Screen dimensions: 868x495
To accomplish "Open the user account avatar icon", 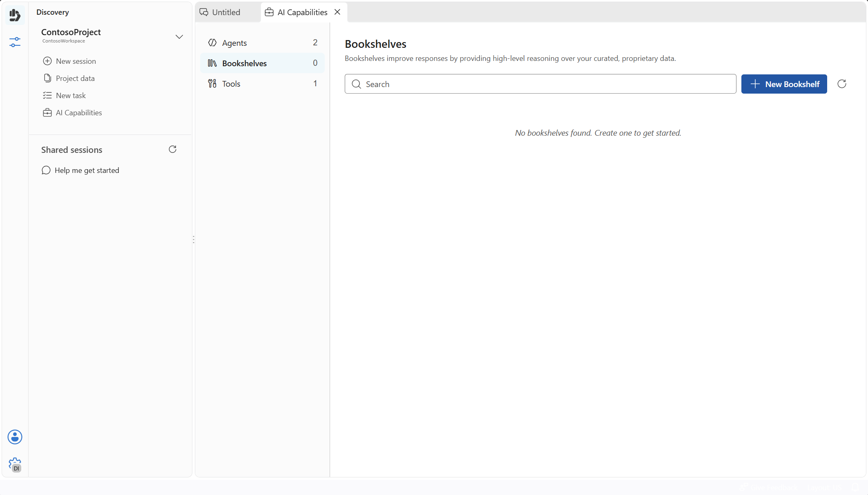I will [15, 437].
